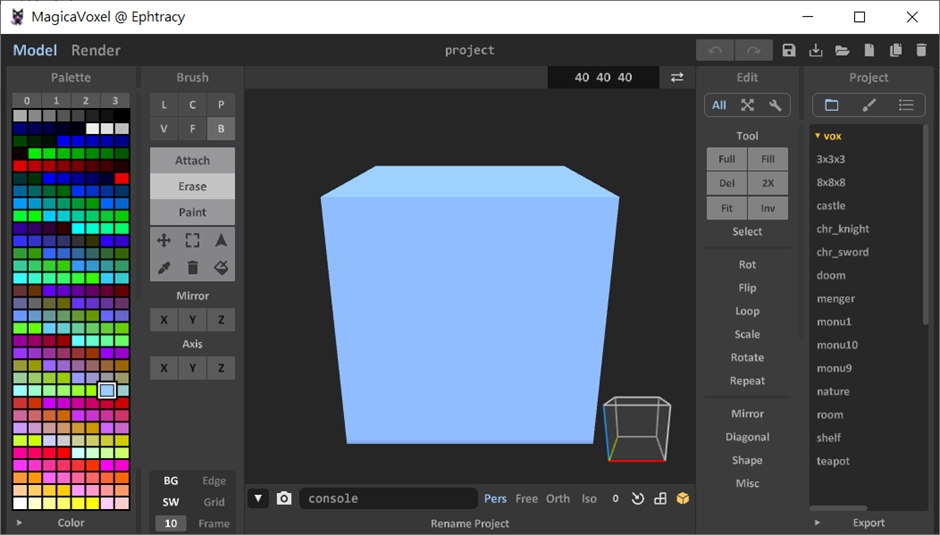This screenshot has height=535, width=940.
Task: Click the Erase brush mode button
Action: click(193, 186)
